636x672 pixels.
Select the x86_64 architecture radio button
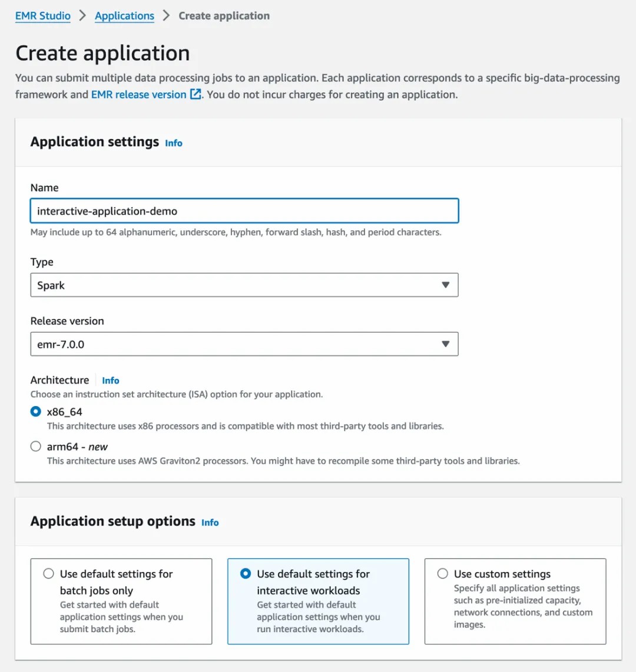tap(36, 412)
